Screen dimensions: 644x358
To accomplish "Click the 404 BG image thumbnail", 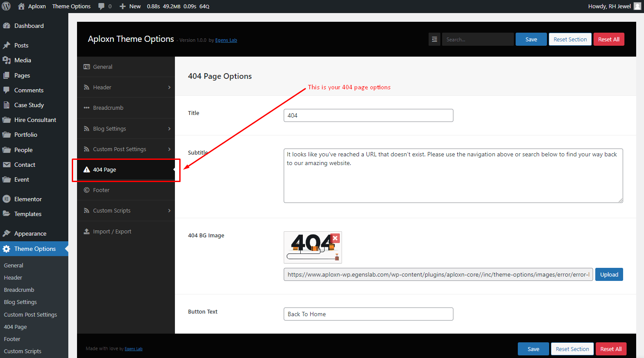I will point(313,247).
